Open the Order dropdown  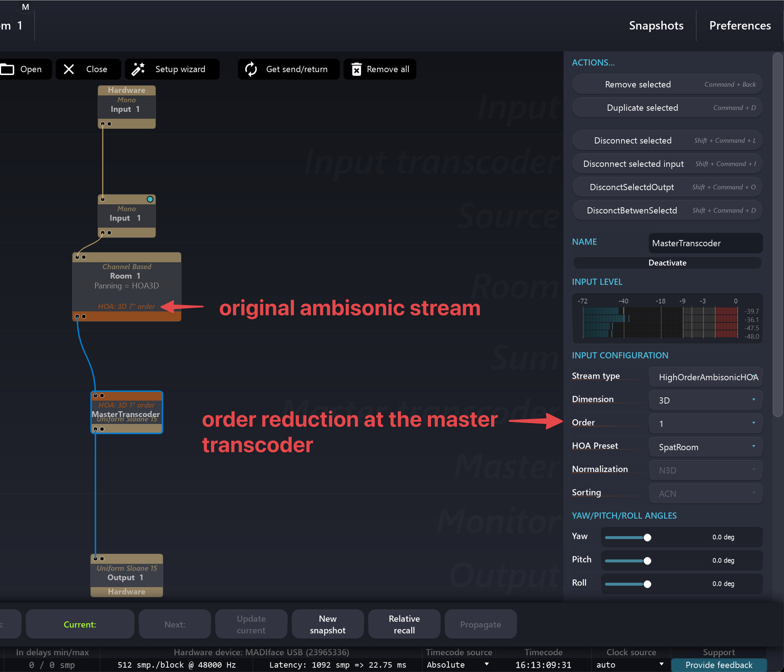point(705,423)
